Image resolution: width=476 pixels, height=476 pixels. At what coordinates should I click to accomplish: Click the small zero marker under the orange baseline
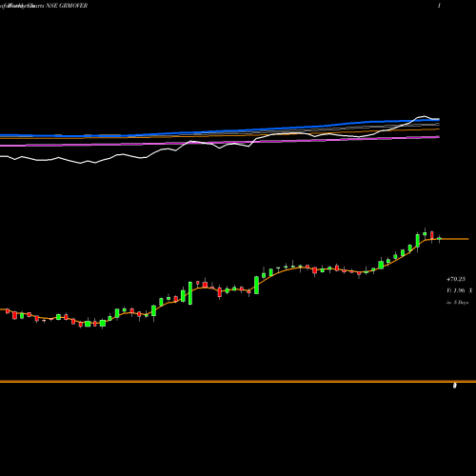pos(454,386)
